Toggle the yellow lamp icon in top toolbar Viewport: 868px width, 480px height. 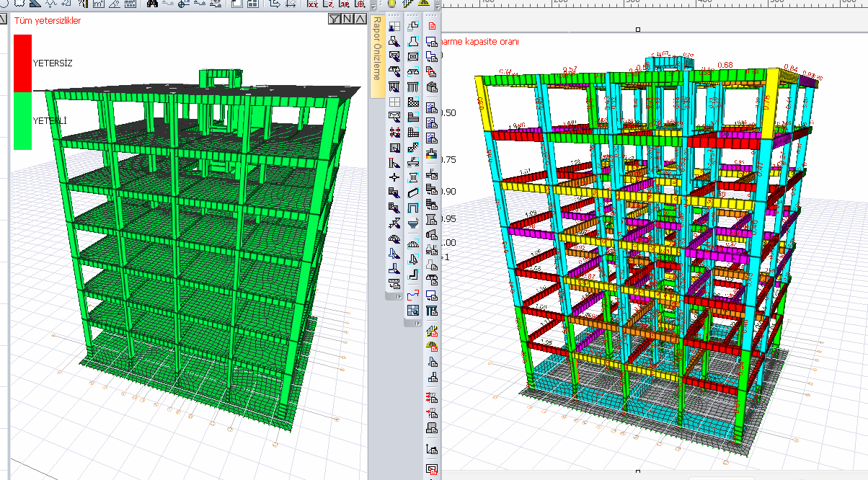(393, 4)
